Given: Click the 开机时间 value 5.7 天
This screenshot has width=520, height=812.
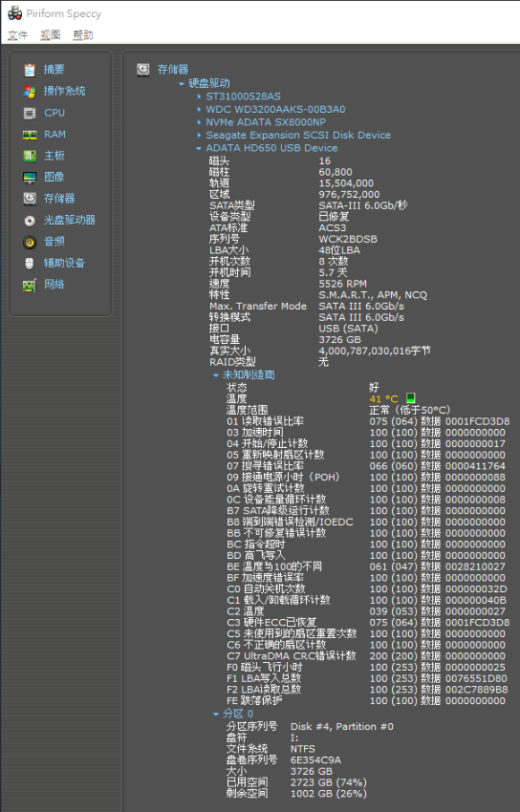Looking at the screenshot, I should [333, 272].
